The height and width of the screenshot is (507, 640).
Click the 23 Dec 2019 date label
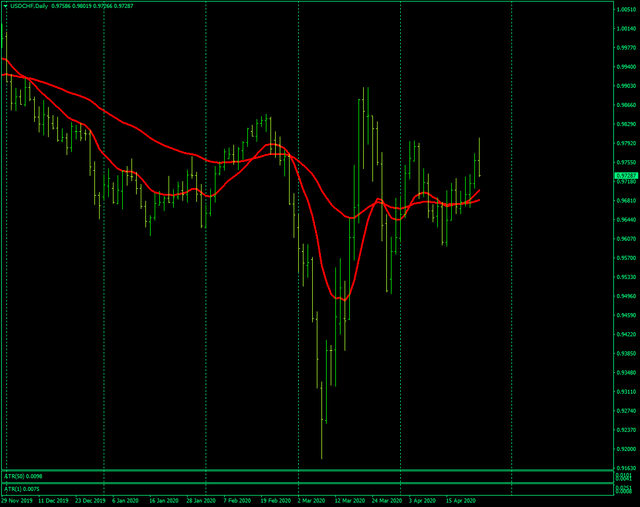[90, 500]
